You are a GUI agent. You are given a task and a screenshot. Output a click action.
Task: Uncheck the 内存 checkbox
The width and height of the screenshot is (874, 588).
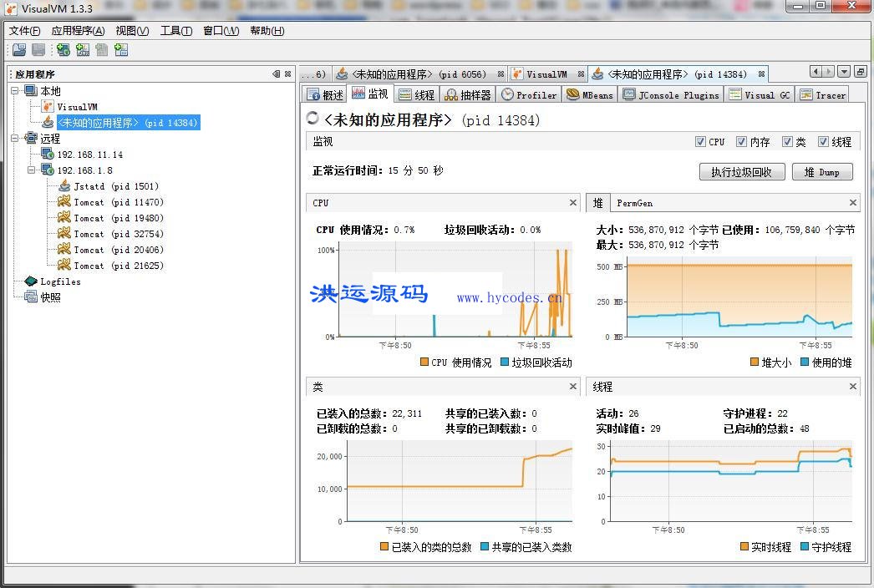741,141
